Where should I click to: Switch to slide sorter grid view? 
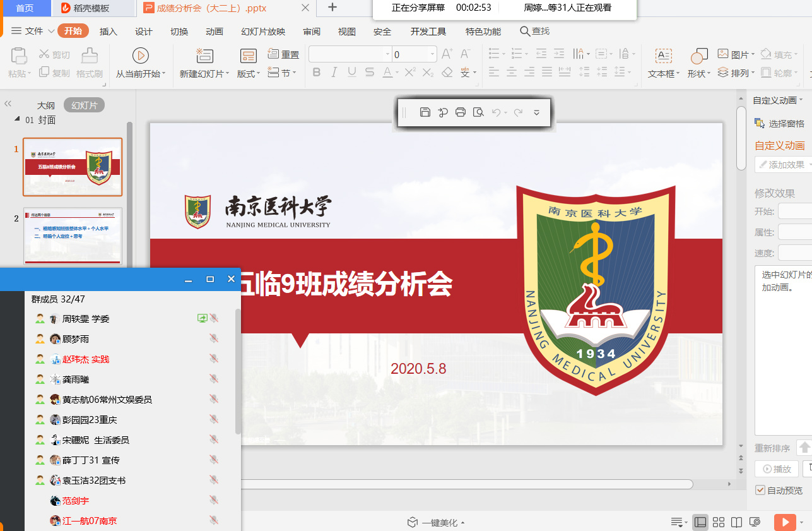coord(719,522)
